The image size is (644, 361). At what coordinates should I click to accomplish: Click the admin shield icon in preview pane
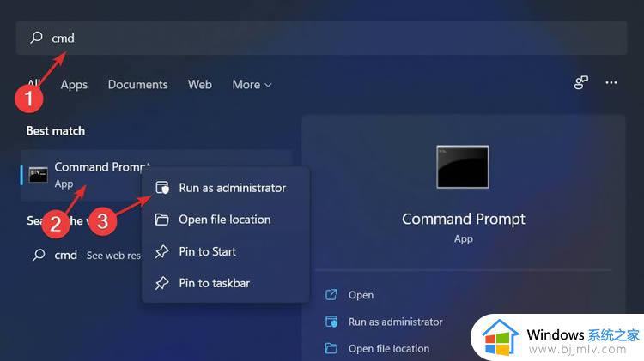point(331,322)
